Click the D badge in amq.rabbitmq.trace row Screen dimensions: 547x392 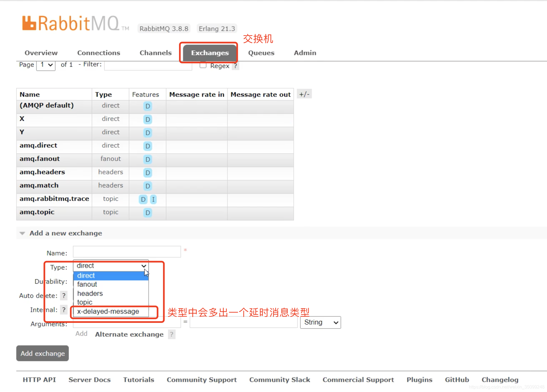[143, 199]
